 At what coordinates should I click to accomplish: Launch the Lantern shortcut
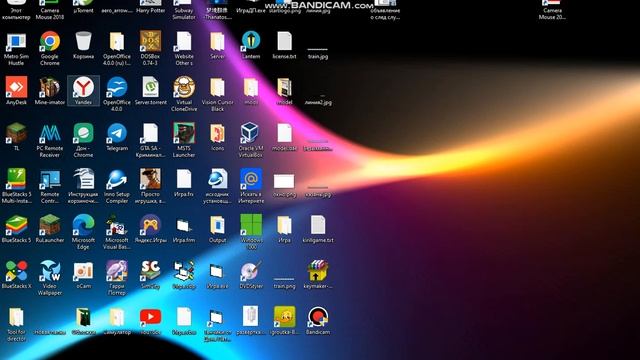[251, 45]
